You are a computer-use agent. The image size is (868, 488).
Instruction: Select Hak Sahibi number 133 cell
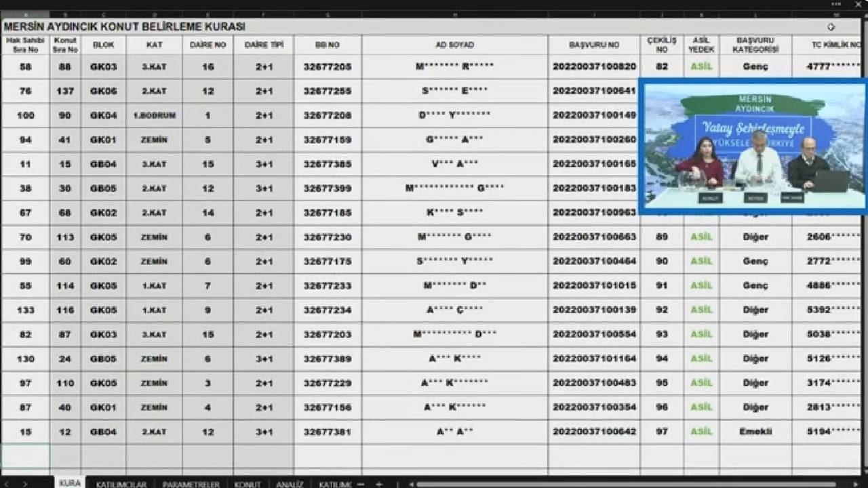click(25, 310)
